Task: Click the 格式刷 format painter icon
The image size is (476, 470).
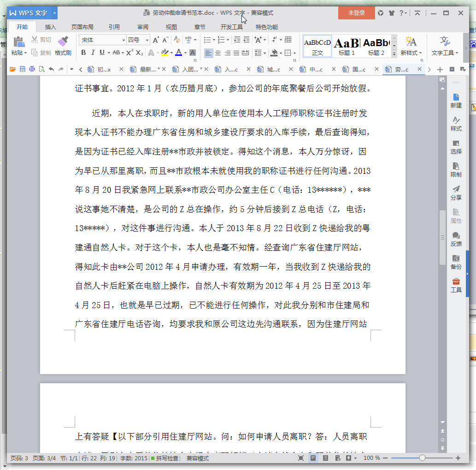Action: (63, 42)
